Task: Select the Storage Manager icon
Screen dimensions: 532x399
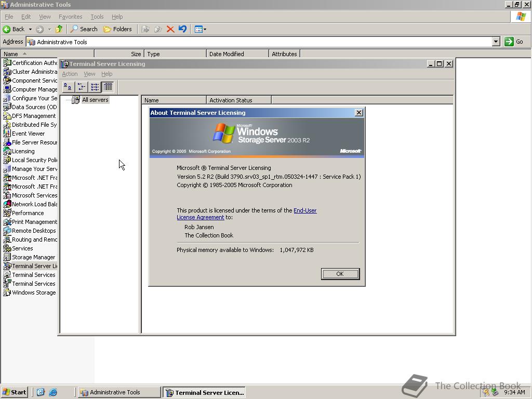Action: pos(7,257)
